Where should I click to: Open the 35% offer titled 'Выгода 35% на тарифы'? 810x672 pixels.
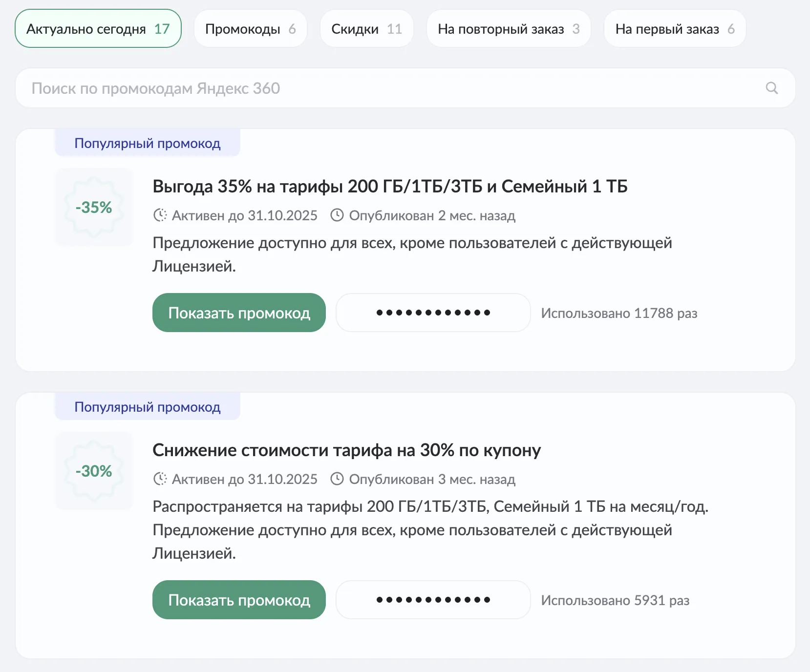click(x=389, y=186)
